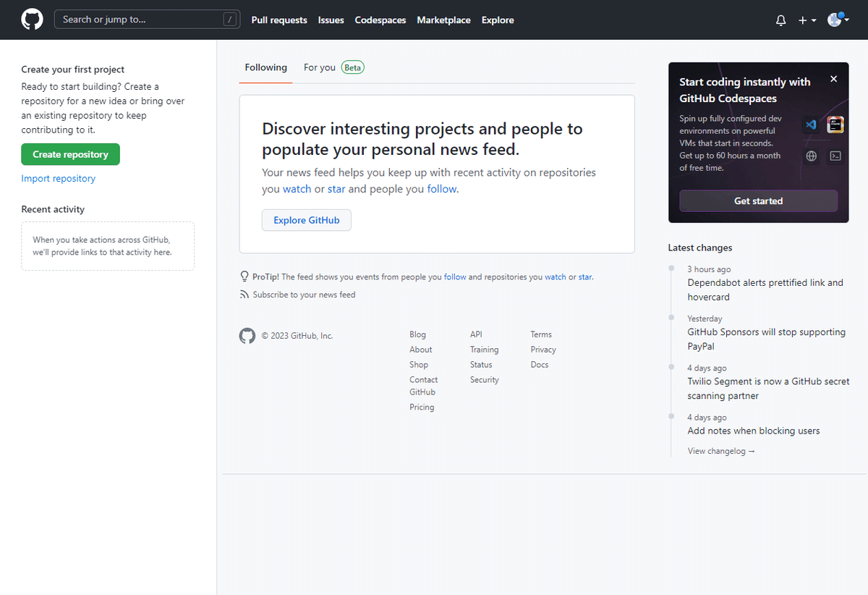Open Codespaces from the top navigation
The image size is (868, 595).
pyautogui.click(x=380, y=20)
